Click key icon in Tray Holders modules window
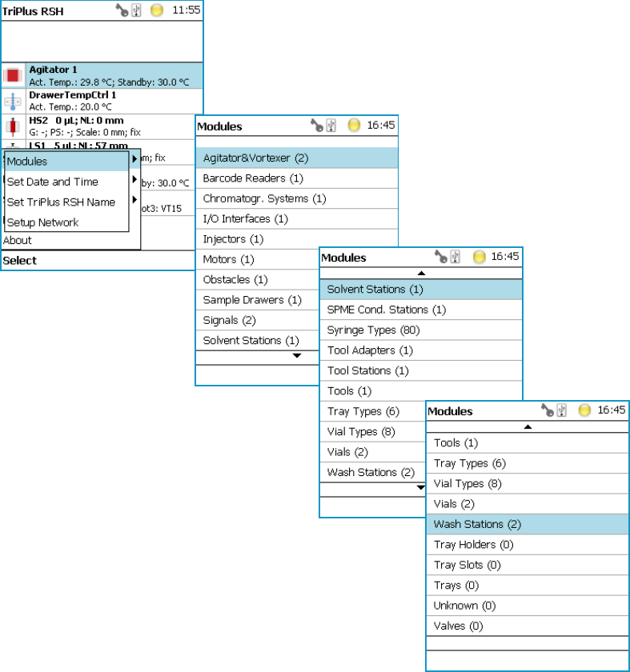Viewport: 630px width, 672px height. tap(548, 410)
